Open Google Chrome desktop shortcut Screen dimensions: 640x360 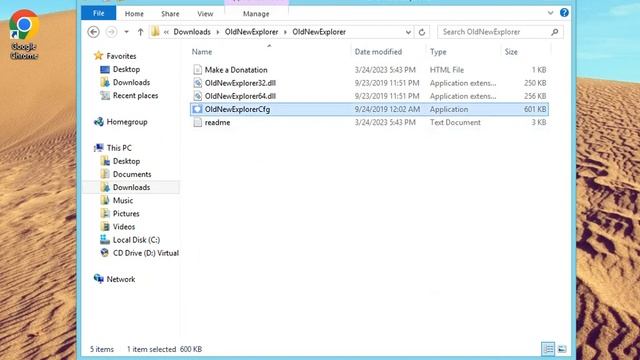click(x=24, y=35)
